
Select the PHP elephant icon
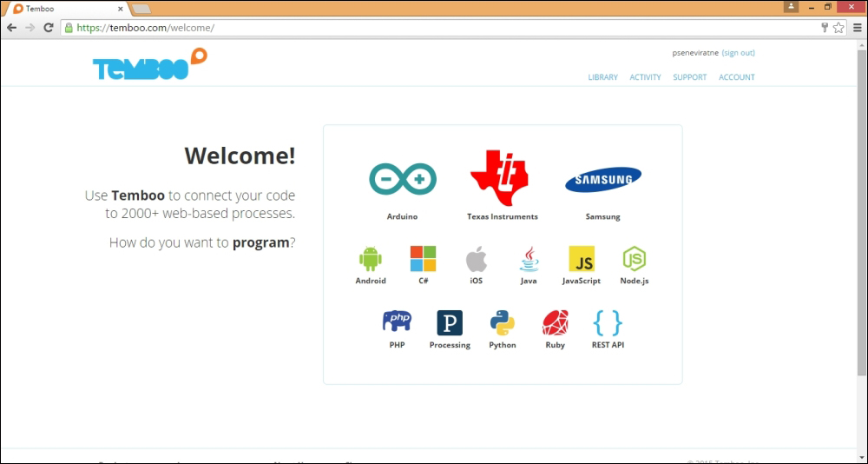tap(397, 321)
